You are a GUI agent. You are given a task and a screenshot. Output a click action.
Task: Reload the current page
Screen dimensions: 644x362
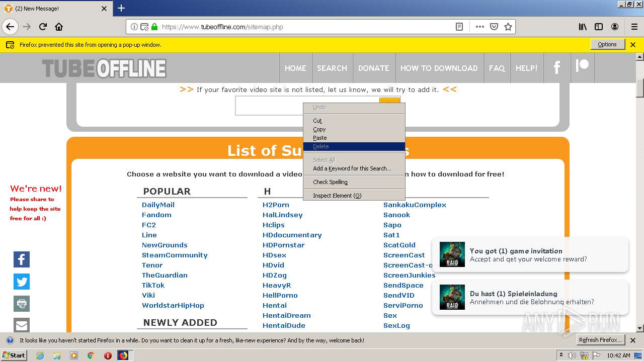pos(43,27)
